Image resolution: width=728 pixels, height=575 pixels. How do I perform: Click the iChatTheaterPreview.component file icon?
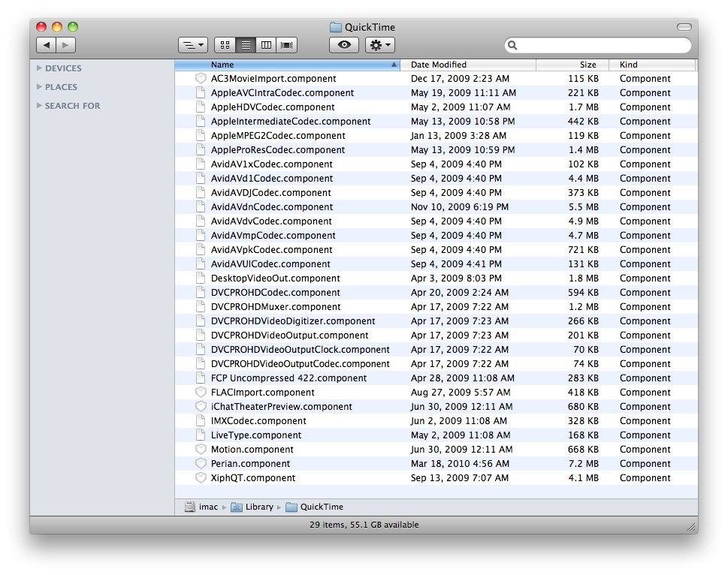201,407
